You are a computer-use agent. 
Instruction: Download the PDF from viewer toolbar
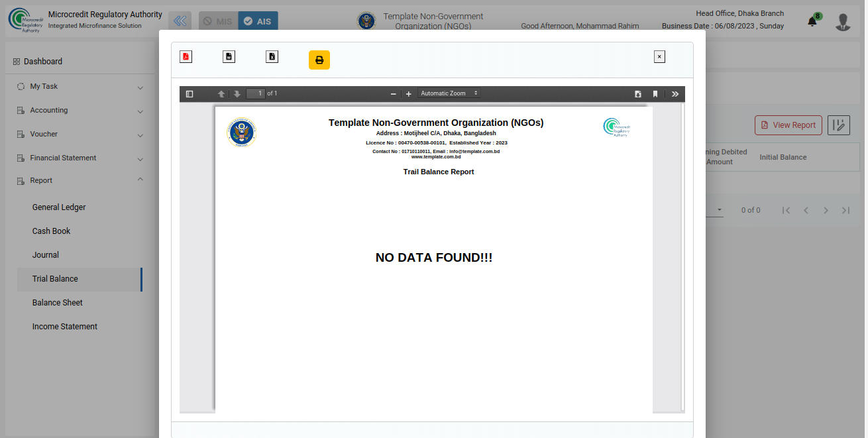638,94
